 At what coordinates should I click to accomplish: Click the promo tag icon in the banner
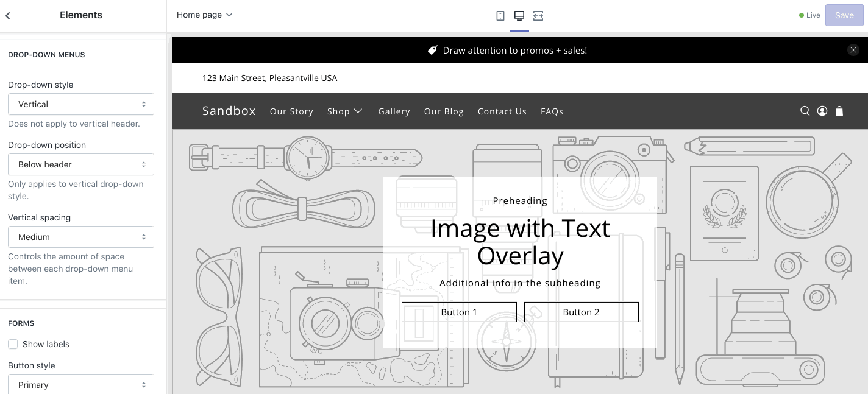433,50
